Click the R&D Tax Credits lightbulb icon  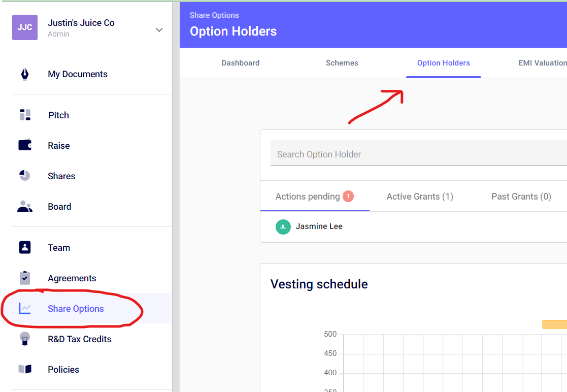pyautogui.click(x=25, y=339)
